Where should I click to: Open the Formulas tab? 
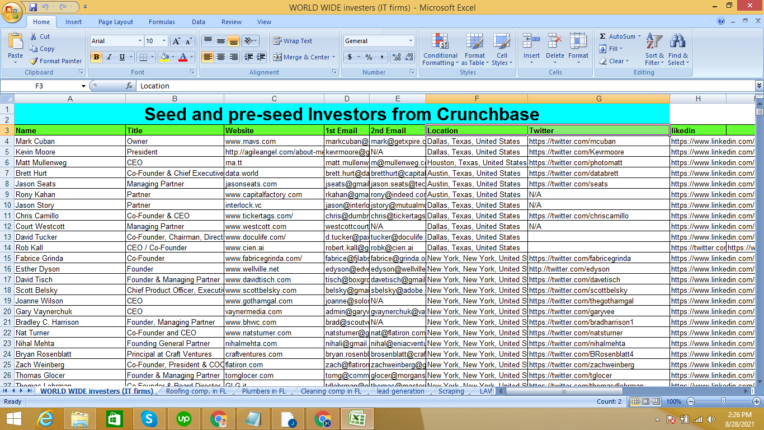pyautogui.click(x=162, y=22)
